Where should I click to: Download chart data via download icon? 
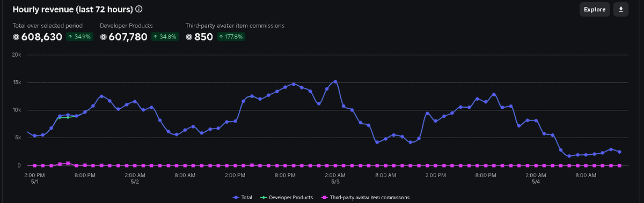pos(621,10)
